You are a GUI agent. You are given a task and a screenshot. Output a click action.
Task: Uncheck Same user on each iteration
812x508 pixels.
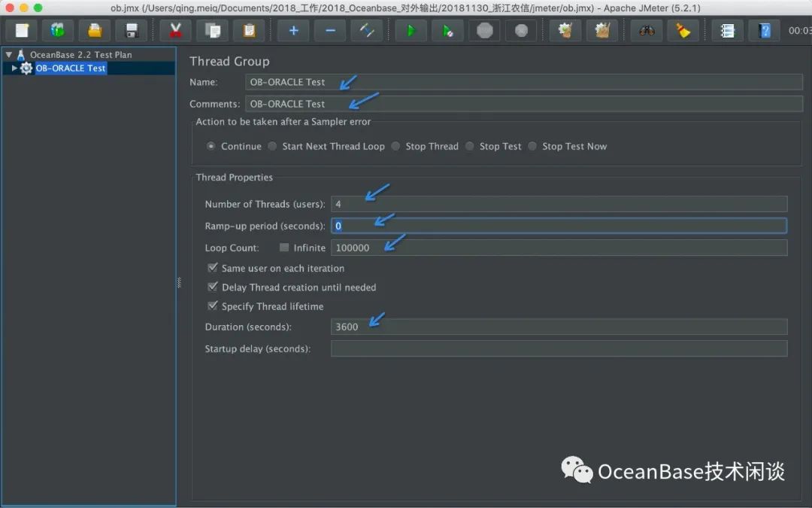(212, 268)
